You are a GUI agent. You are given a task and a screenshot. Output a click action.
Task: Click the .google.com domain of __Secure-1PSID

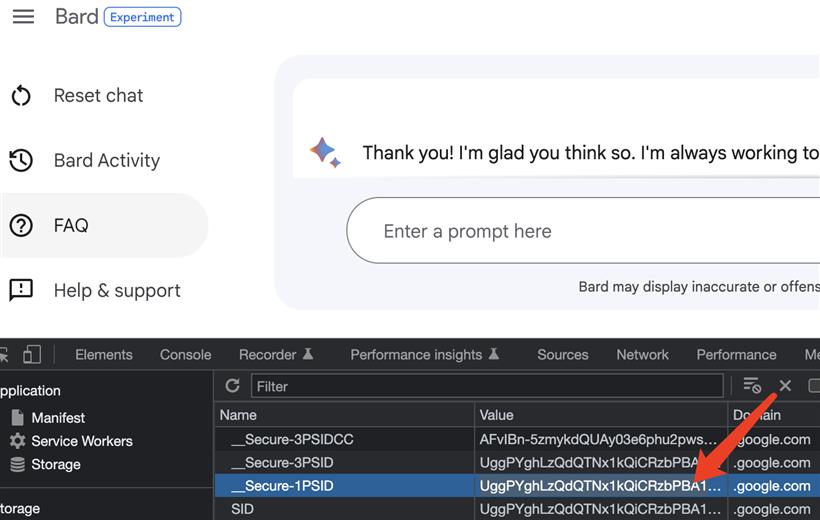[x=771, y=486]
